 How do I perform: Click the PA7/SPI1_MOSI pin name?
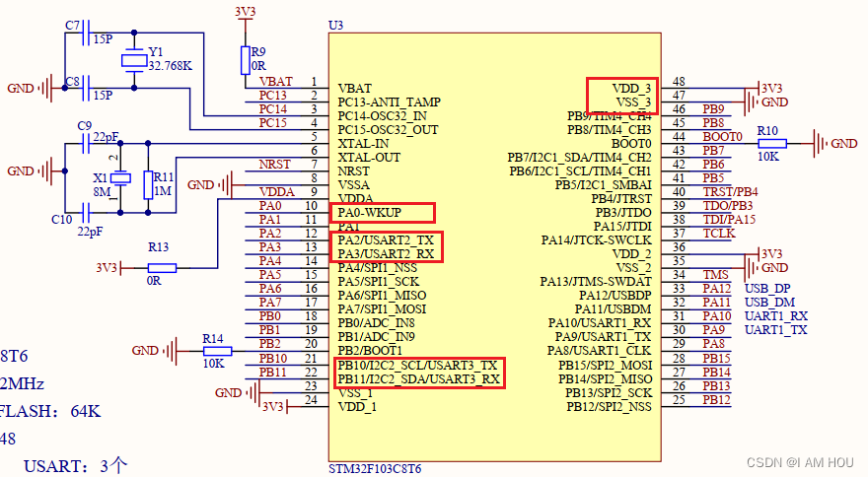[x=382, y=309]
